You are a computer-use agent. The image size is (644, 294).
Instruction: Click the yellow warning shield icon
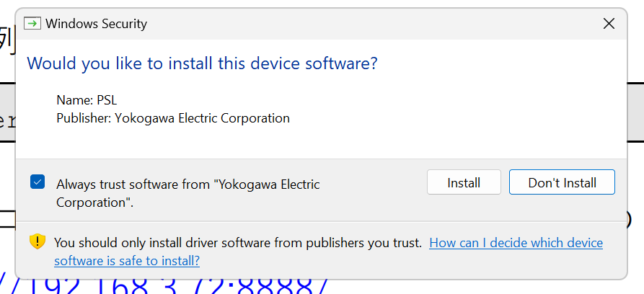pyautogui.click(x=38, y=241)
